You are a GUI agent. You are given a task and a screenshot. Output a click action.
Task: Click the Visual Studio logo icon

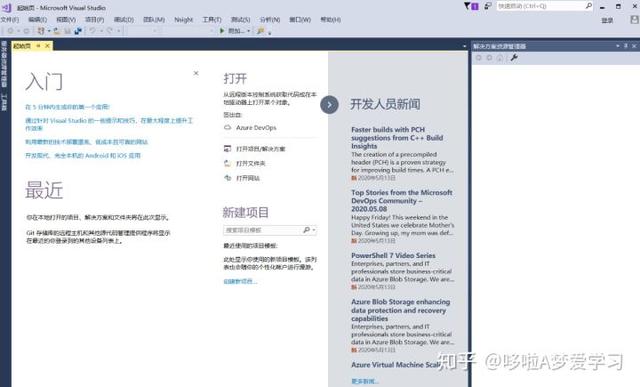click(x=6, y=7)
